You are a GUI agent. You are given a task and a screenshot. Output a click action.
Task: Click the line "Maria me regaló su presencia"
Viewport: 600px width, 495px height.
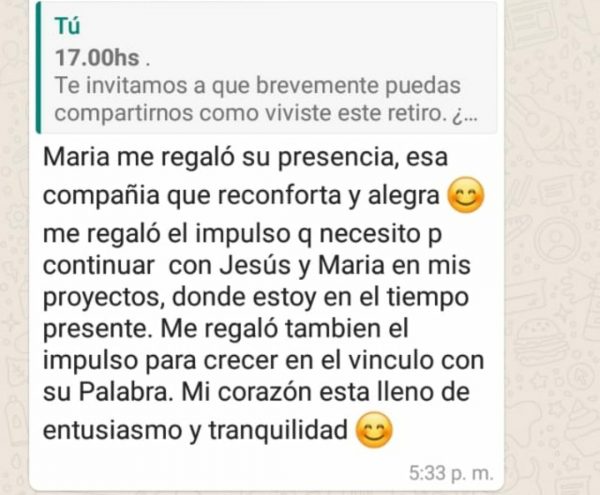[218, 157]
